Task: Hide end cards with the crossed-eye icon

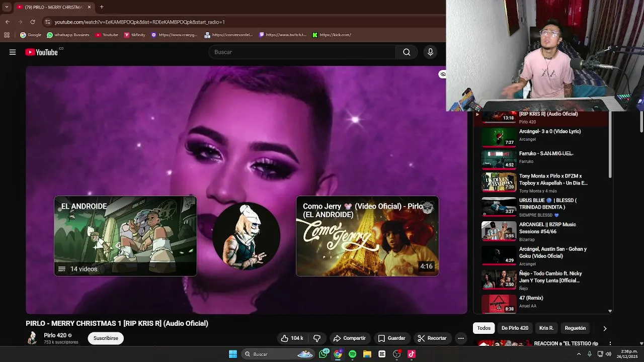Action: coord(443,74)
